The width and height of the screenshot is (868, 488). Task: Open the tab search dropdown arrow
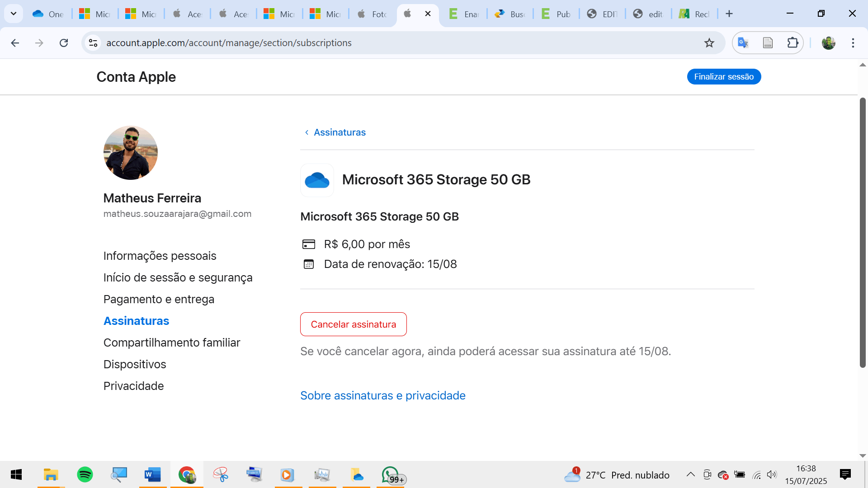point(14,14)
